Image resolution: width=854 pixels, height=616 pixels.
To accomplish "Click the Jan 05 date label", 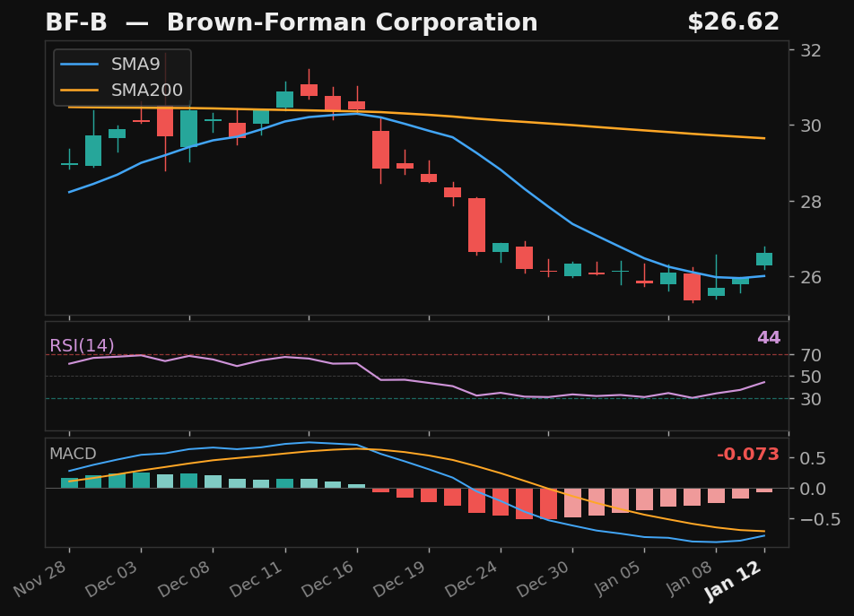I will [617, 578].
